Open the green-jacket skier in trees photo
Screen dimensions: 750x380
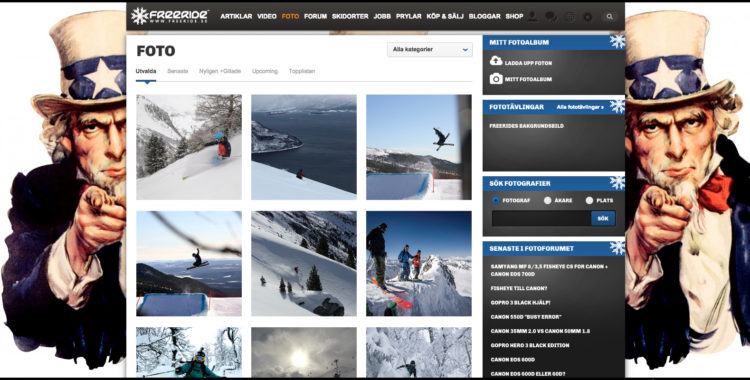point(189,352)
